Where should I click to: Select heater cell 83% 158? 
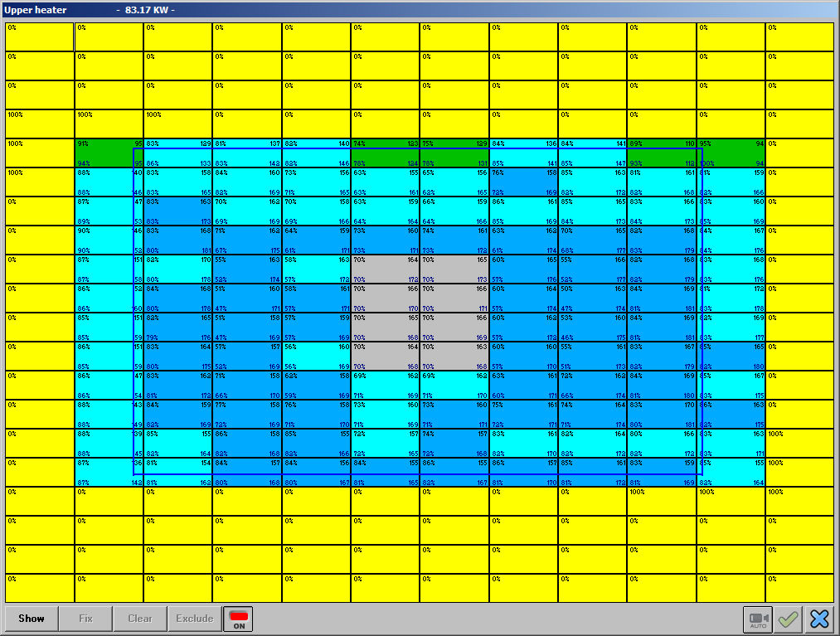tap(177, 182)
